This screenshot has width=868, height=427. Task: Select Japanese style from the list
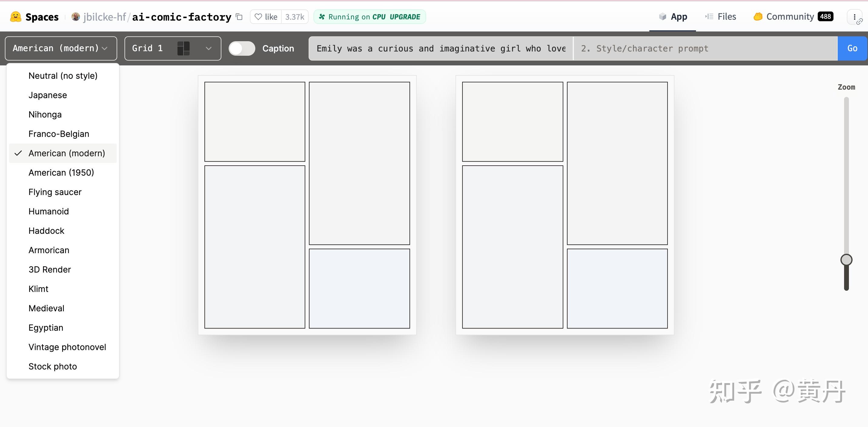(x=48, y=95)
